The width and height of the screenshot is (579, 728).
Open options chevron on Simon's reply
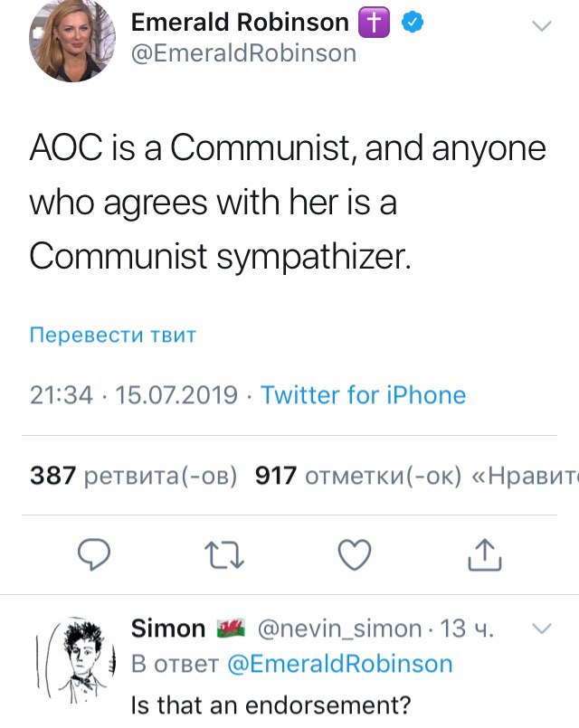(x=541, y=629)
